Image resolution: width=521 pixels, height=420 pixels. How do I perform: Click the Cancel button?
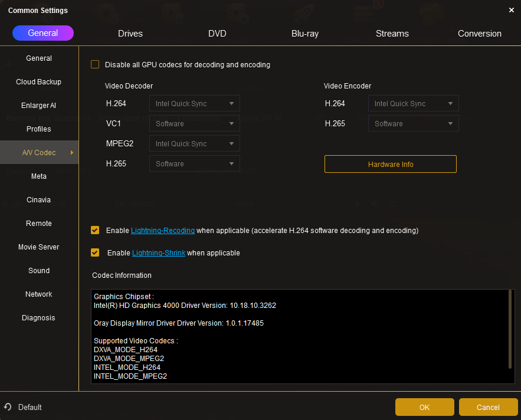point(488,407)
